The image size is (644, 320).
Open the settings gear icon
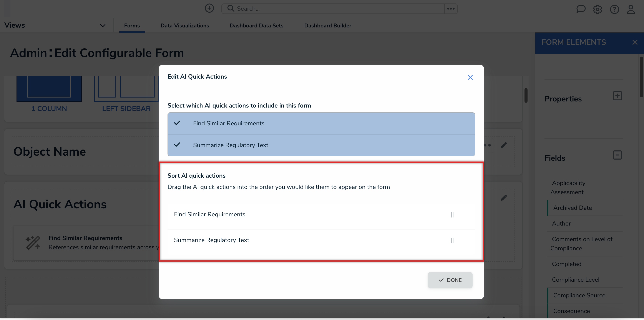click(597, 10)
